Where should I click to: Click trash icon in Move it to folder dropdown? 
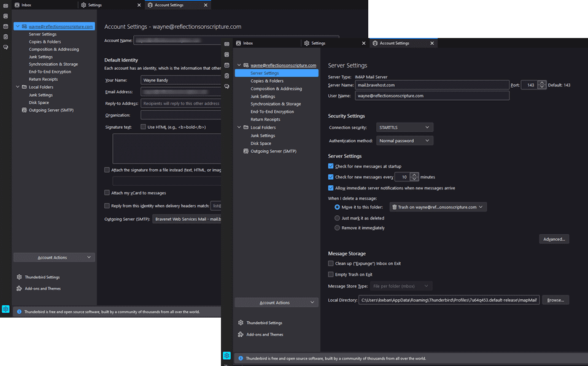pos(395,207)
